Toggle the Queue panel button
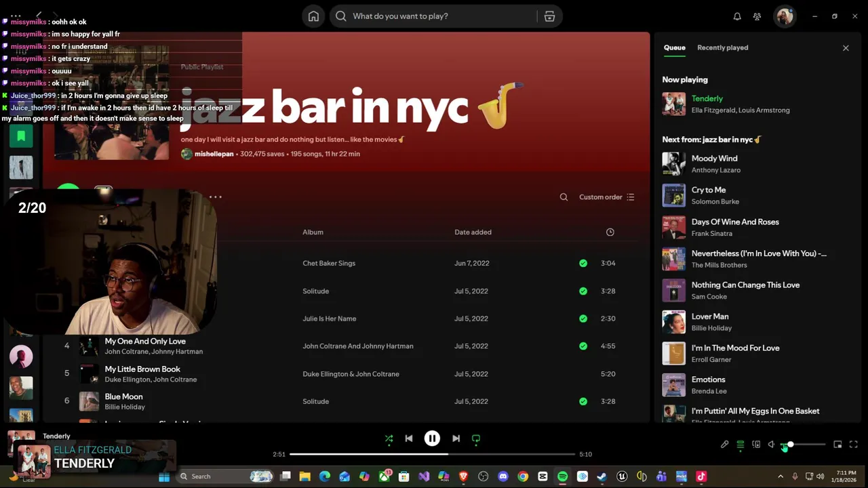This screenshot has height=488, width=868. 740,445
